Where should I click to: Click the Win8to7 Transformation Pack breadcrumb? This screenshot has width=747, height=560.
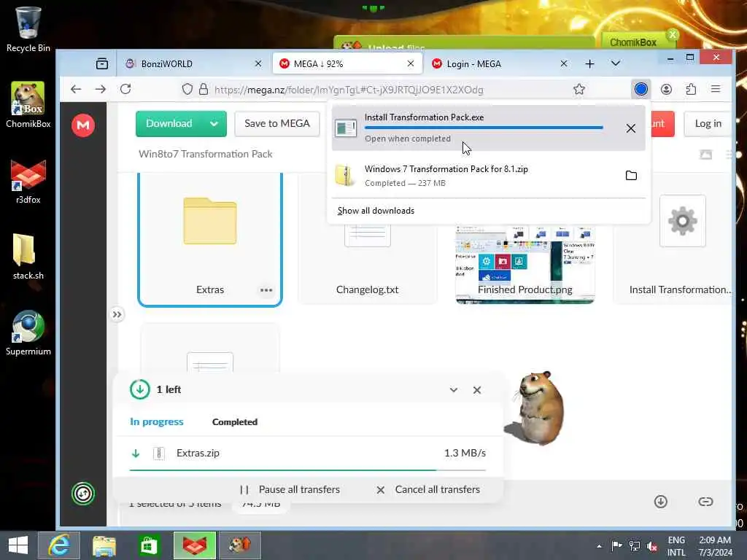pos(205,154)
